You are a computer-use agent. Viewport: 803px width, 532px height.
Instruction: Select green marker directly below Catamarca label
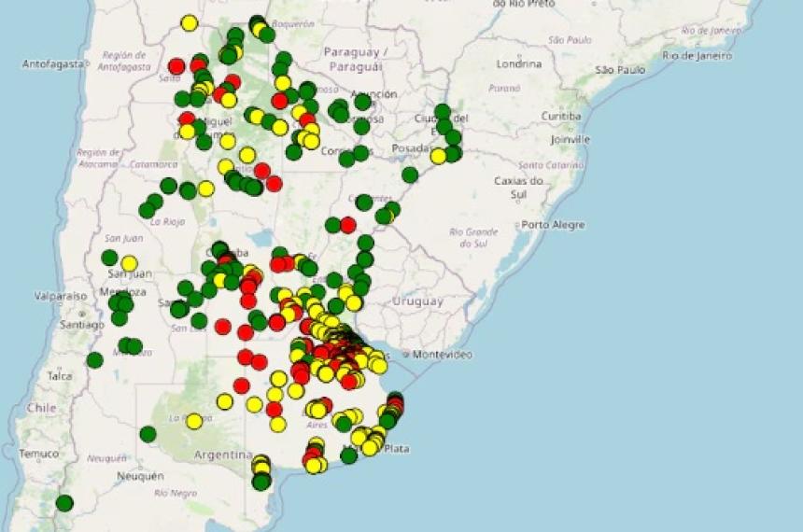168,186
